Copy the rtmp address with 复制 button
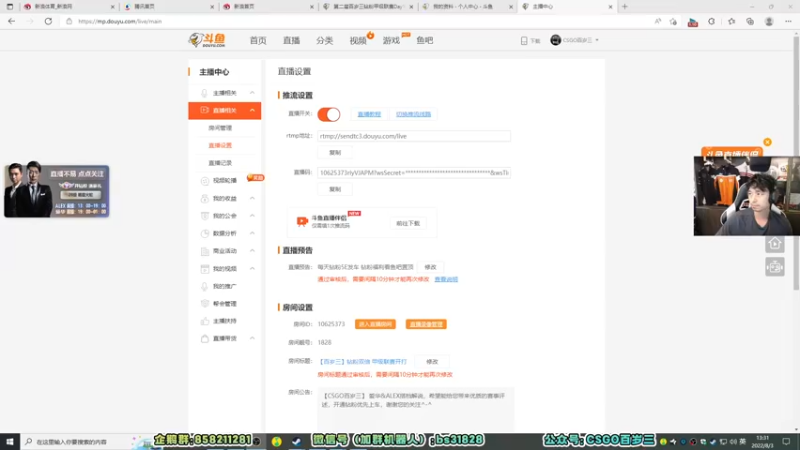This screenshot has height=450, width=800. tap(335, 153)
